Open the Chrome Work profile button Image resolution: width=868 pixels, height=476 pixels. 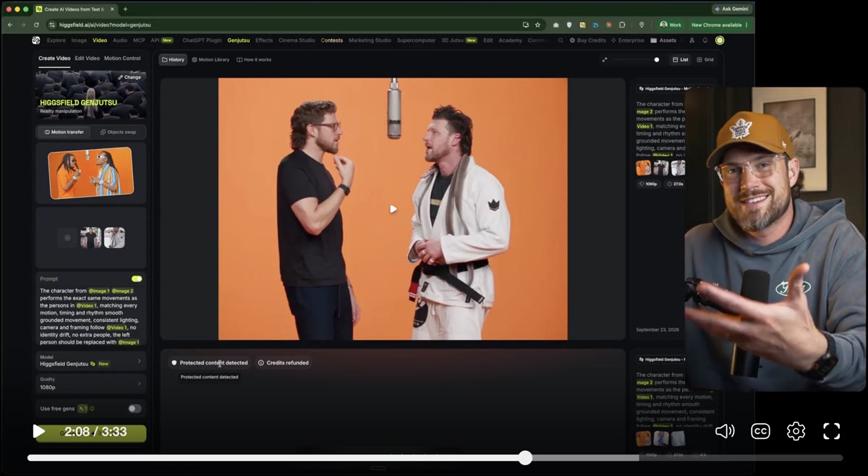[671, 25]
